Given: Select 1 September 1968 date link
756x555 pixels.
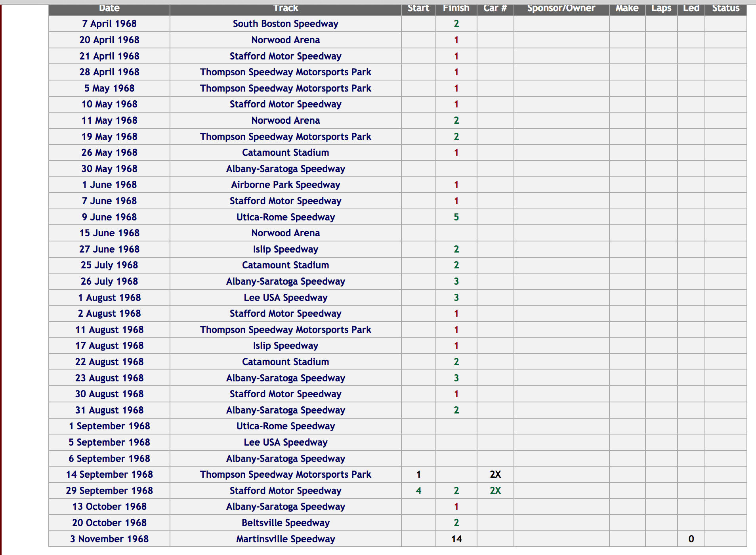Looking at the screenshot, I should click(109, 426).
